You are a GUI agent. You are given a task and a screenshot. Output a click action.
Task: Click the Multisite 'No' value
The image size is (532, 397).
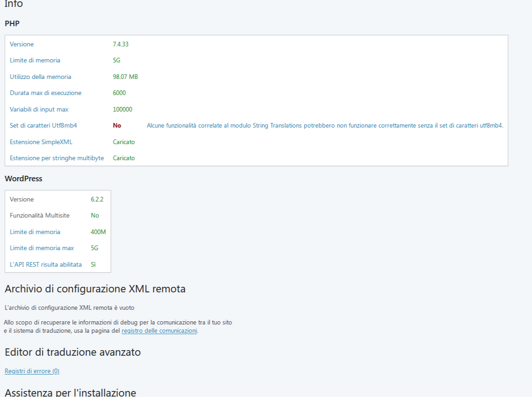[95, 215]
